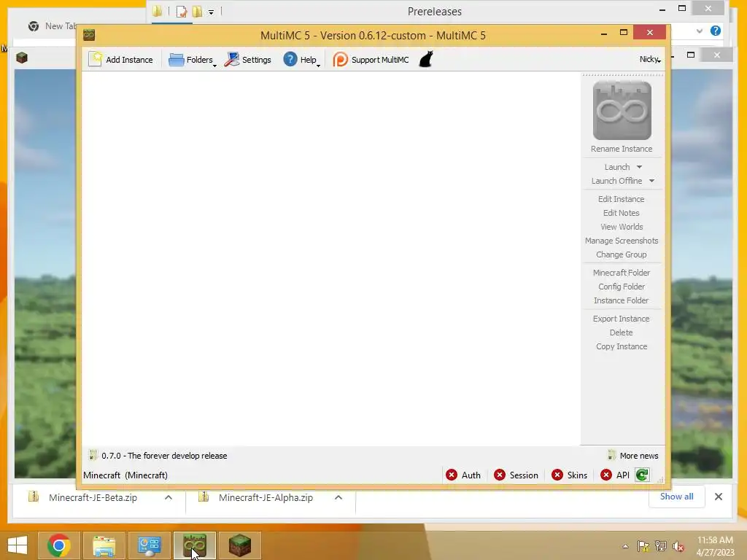Click Show all downloads

point(676,497)
